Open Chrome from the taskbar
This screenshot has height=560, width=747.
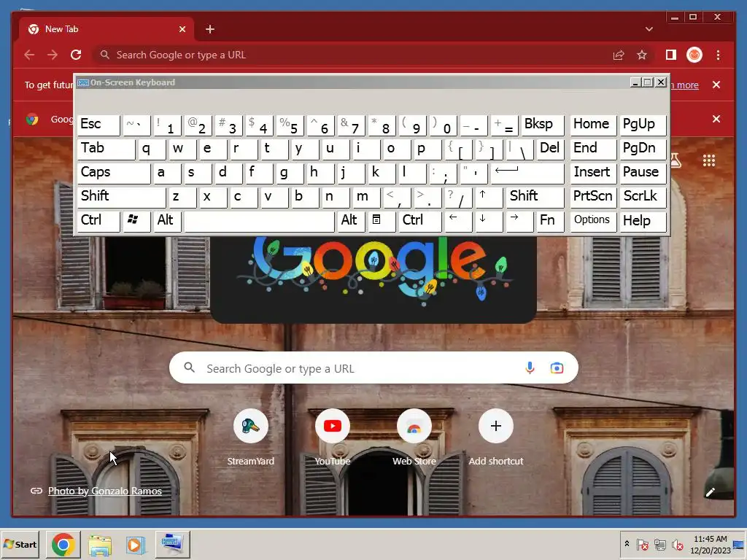(63, 544)
